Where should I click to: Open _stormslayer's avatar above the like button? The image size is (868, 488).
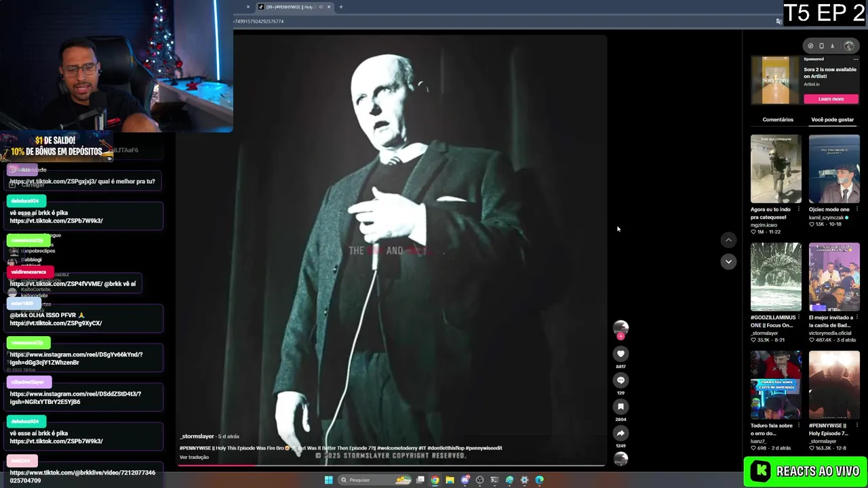click(620, 329)
